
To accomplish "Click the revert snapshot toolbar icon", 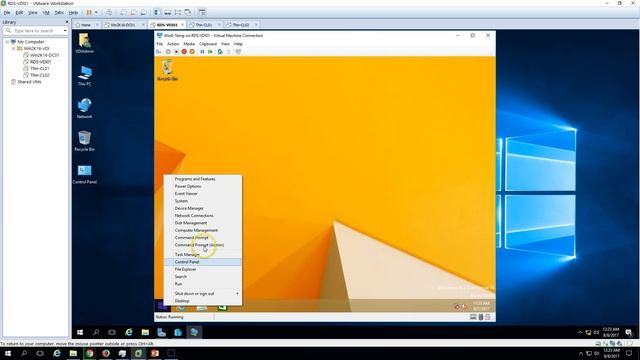I will pos(133,13).
